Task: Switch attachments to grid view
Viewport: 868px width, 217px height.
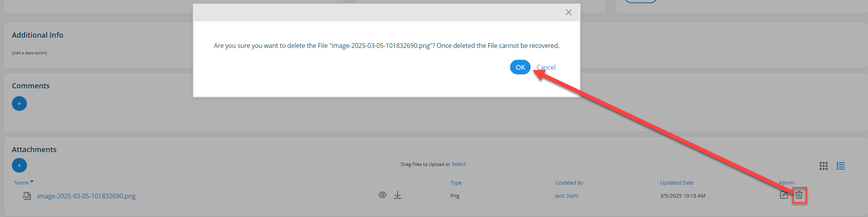Action: tap(824, 166)
